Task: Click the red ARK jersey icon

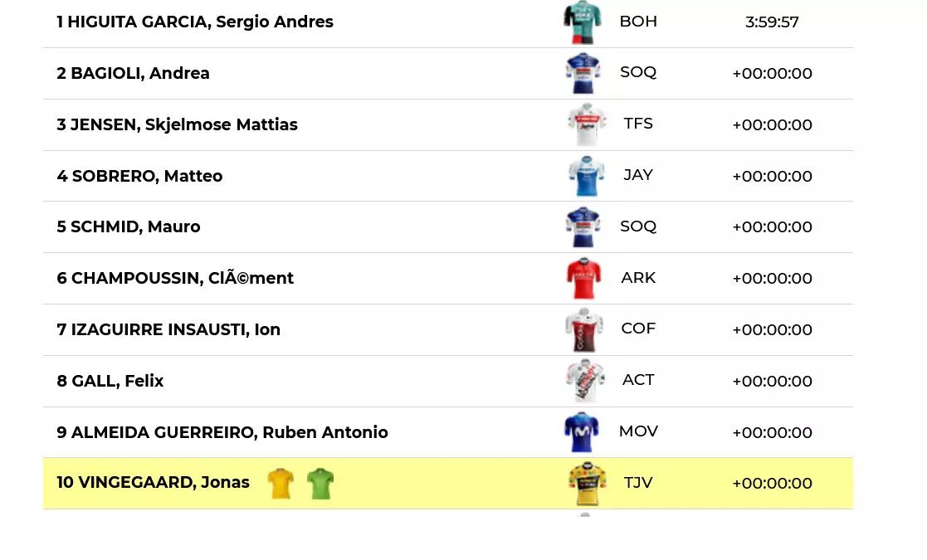Action: coord(583,278)
